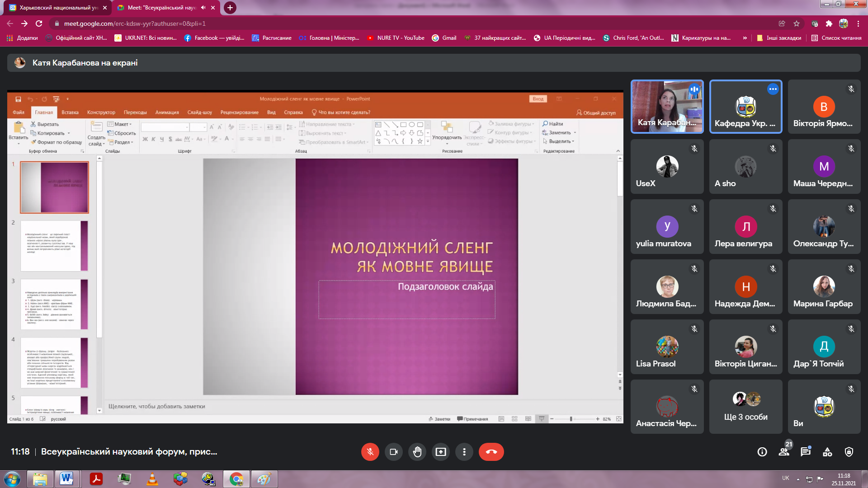Open the Gmail bookmark
This screenshot has height=488, width=868.
click(x=444, y=38)
